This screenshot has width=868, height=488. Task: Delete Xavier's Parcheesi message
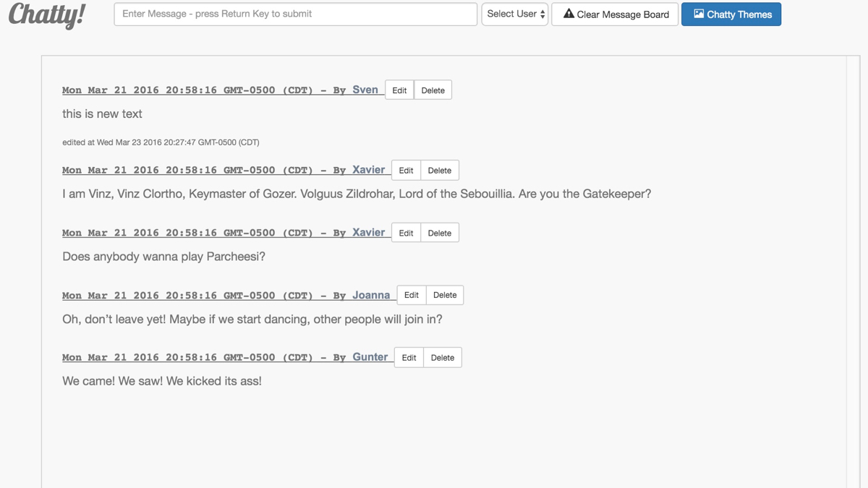tap(439, 233)
